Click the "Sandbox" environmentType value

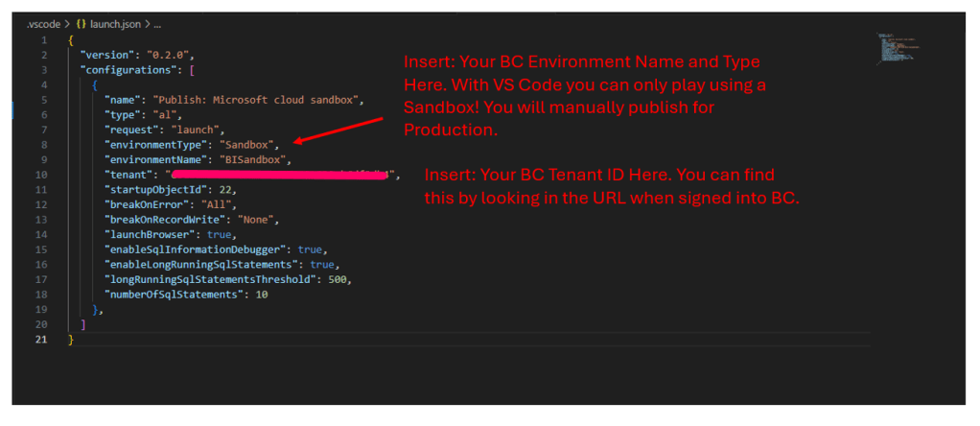pyautogui.click(x=246, y=145)
